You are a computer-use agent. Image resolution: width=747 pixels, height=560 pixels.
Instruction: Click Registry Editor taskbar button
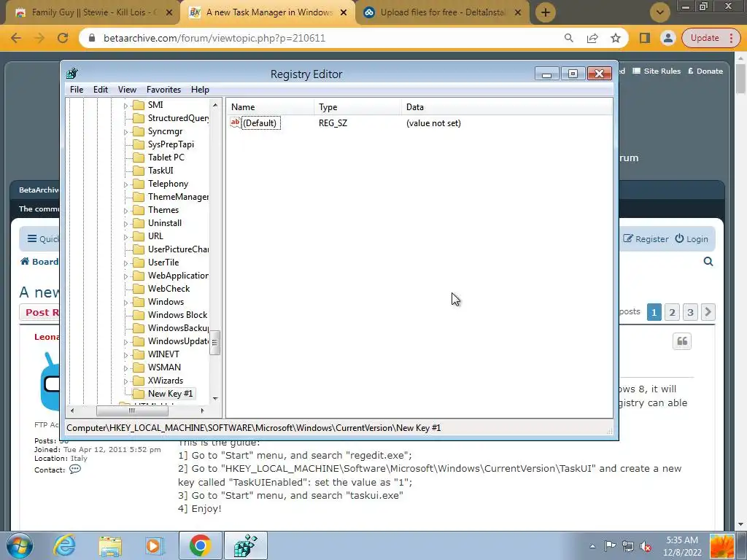[246, 545]
